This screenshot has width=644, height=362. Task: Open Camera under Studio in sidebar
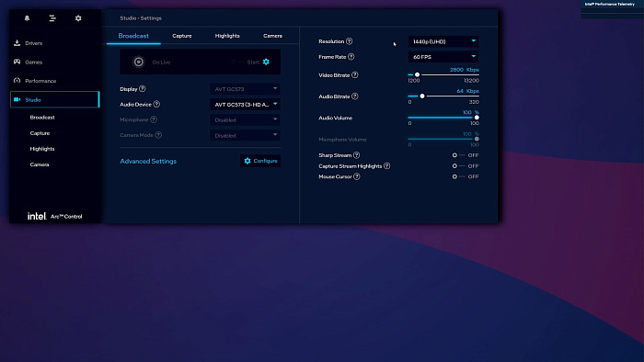[x=40, y=164]
